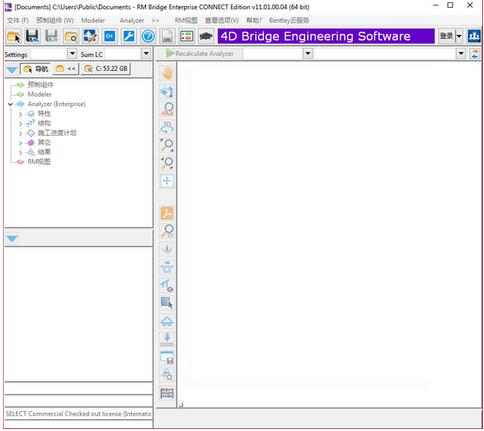Collapse the Analyzer (Enterprise) tree node
484x431 pixels.
click(10, 104)
